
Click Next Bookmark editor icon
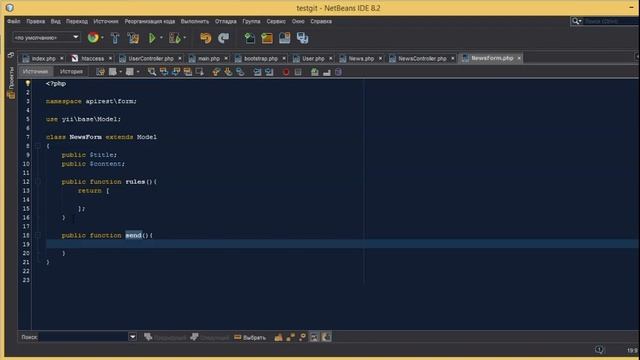pos(228,72)
